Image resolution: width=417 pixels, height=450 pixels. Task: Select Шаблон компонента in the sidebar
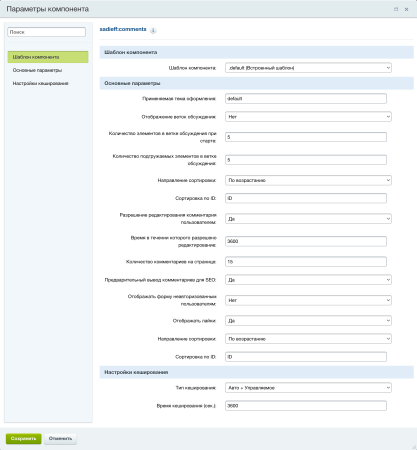click(x=48, y=57)
